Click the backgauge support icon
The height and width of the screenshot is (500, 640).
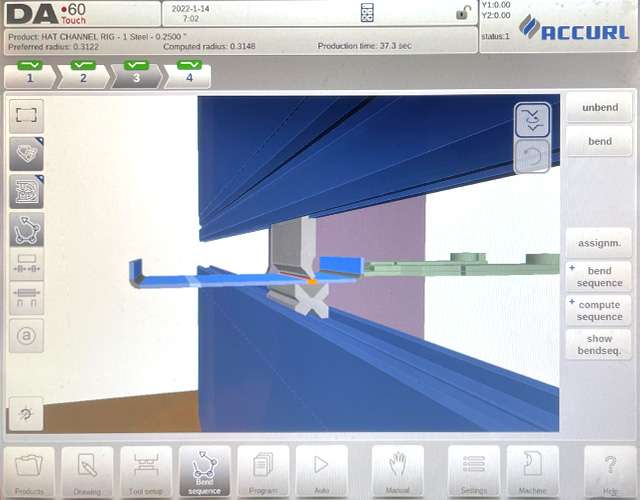[x=27, y=298]
